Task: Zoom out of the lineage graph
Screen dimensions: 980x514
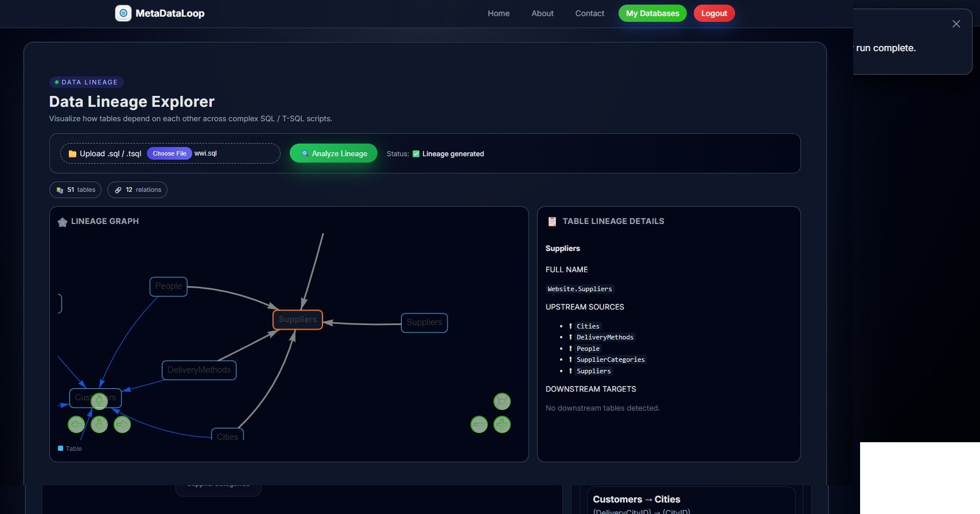Action: click(x=479, y=424)
